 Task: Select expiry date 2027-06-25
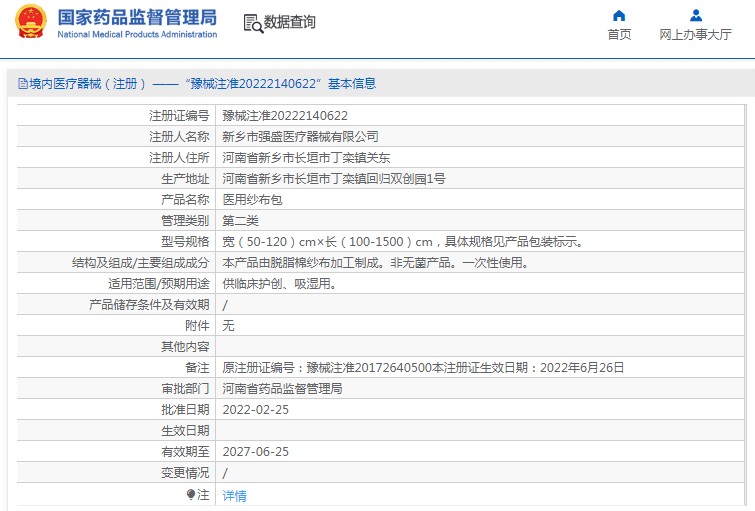[256, 452]
